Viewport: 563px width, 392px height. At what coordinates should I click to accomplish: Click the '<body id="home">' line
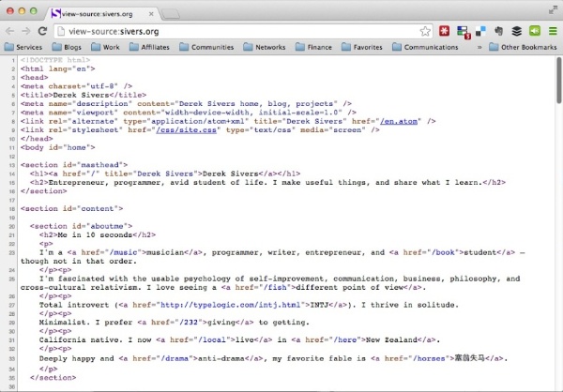tap(58, 147)
